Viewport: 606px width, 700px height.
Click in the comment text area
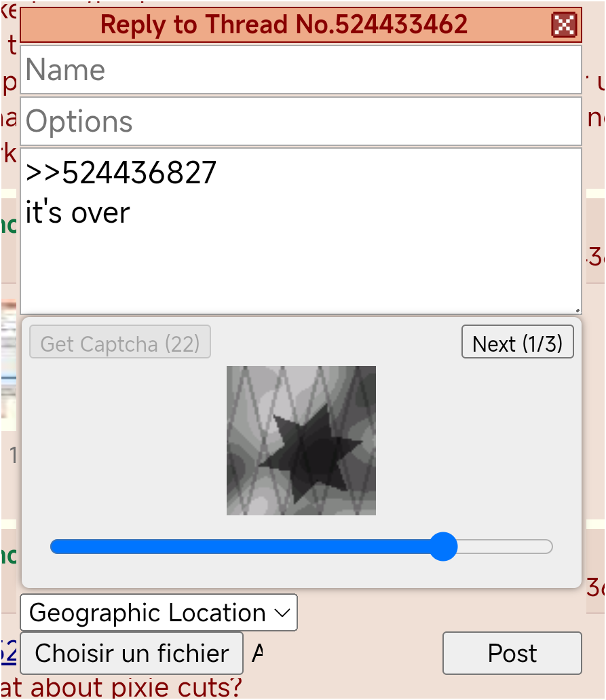coord(301,232)
